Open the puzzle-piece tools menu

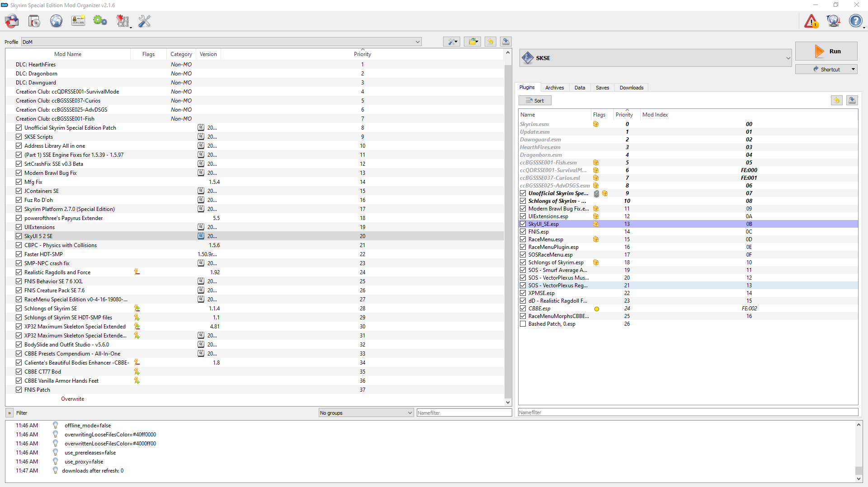[x=123, y=21]
